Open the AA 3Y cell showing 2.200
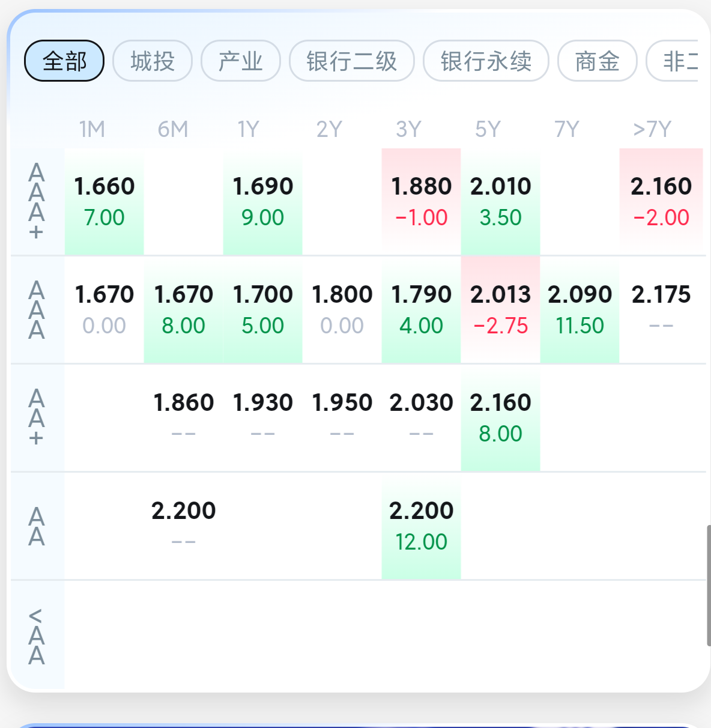The height and width of the screenshot is (728, 711). pos(422,526)
